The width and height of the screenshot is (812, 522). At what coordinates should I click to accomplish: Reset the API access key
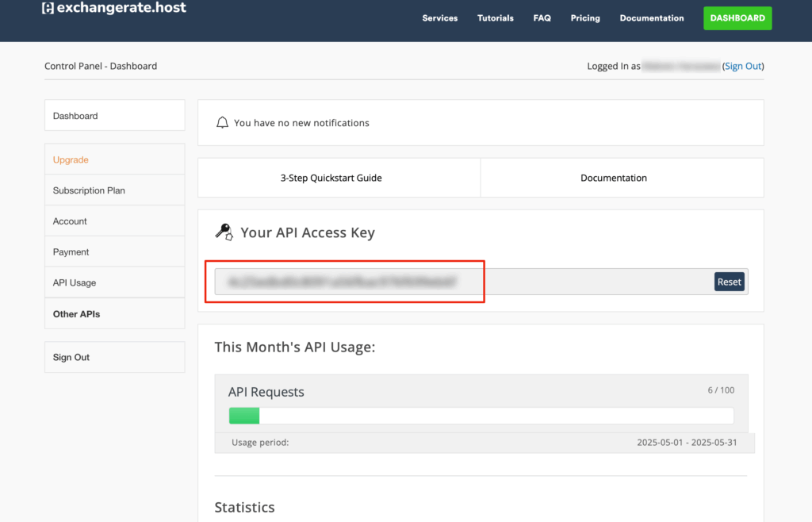tap(729, 282)
